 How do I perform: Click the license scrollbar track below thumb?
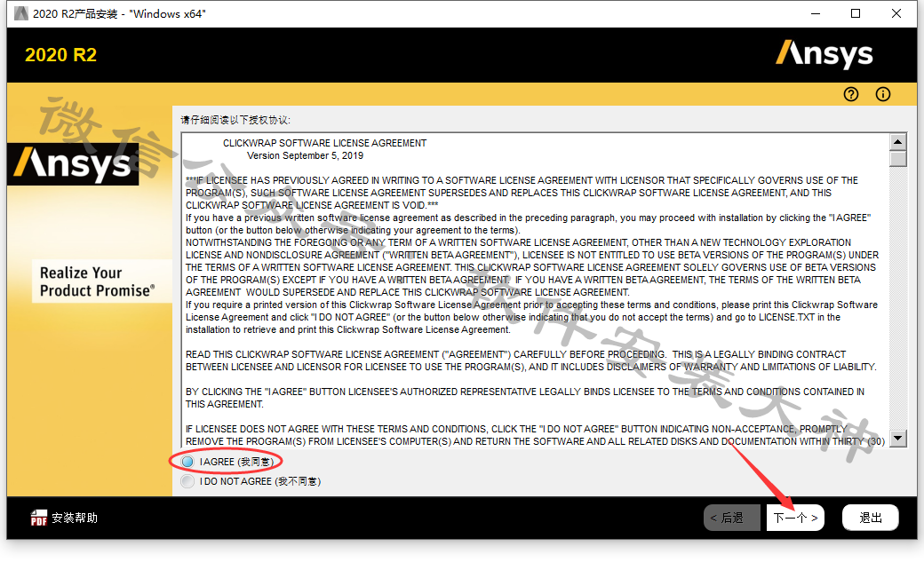pos(897,298)
